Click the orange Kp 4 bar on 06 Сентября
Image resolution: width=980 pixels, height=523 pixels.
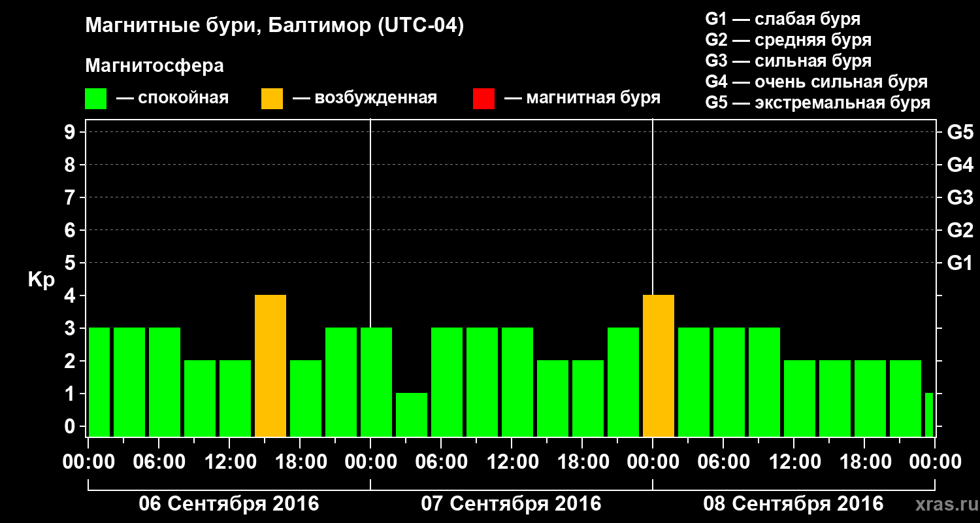[x=270, y=366]
